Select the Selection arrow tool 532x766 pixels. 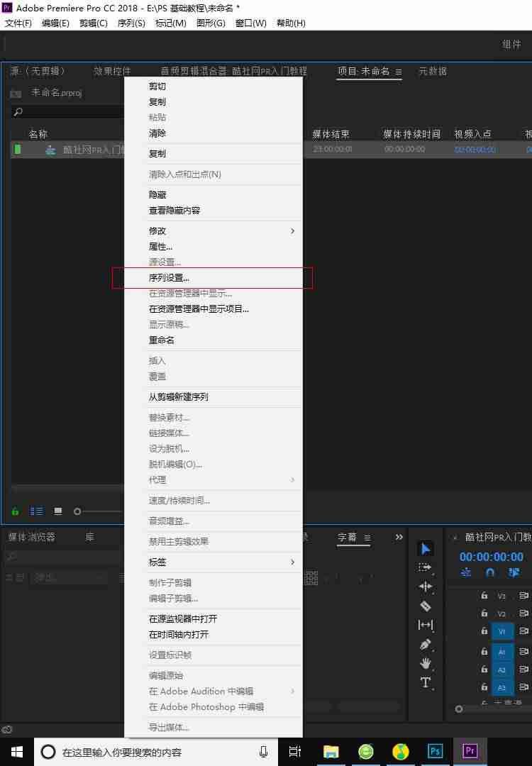click(x=426, y=548)
